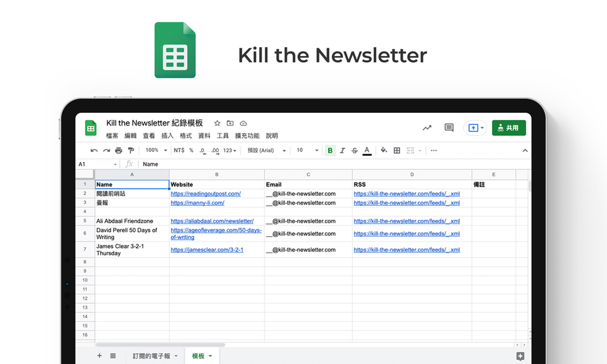Open the cell borders tool
The image size is (607, 364).
(397, 150)
